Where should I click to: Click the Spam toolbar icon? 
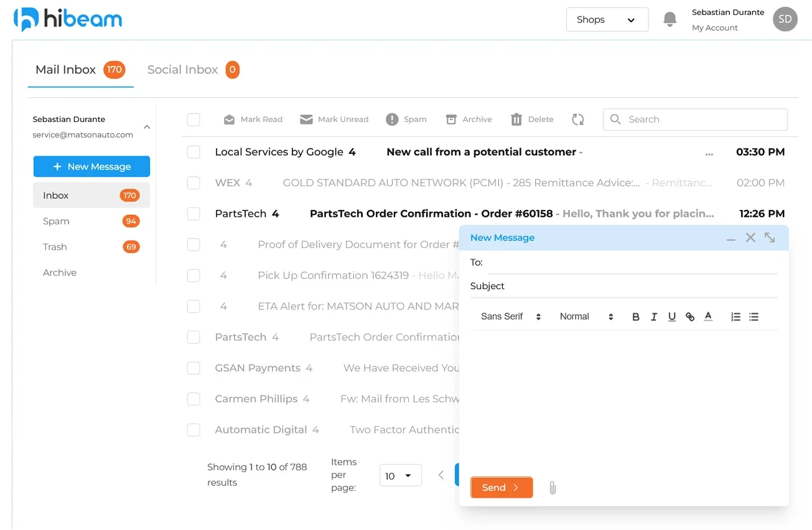tap(392, 120)
